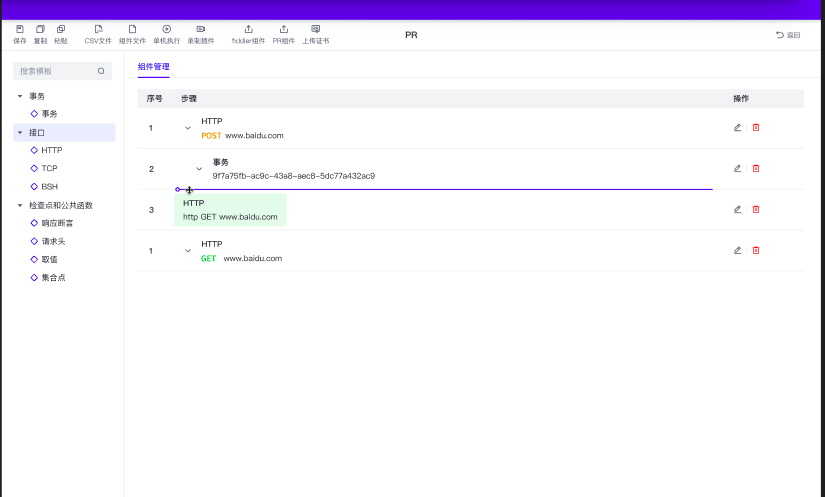Delete the GET www.baidu.com step
Image resolution: width=825 pixels, height=497 pixels.
pyautogui.click(x=756, y=250)
